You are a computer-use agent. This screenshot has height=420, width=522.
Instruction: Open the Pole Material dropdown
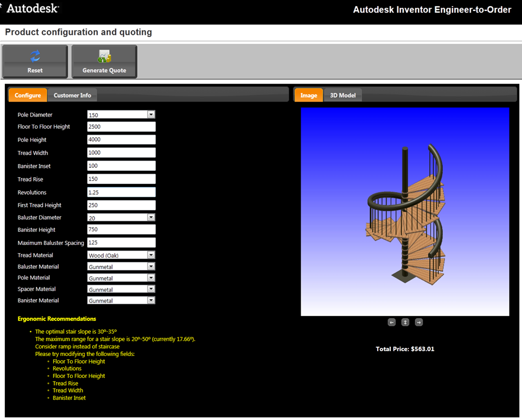pos(151,278)
